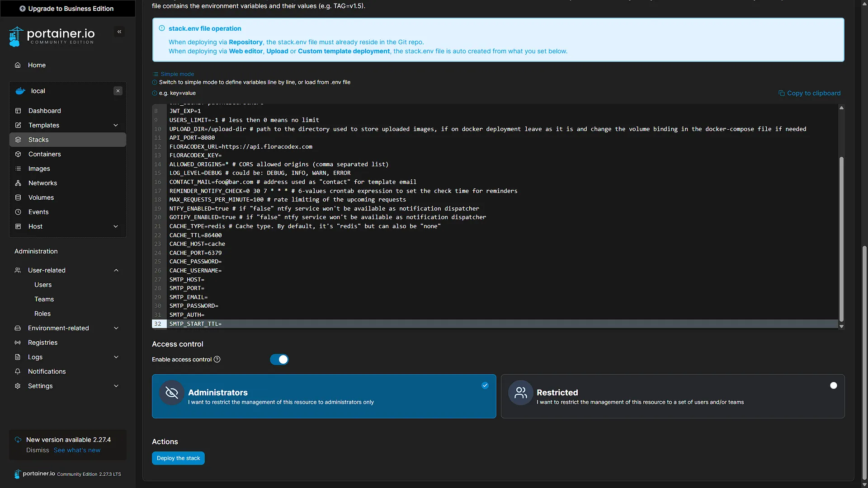This screenshot has width=868, height=488.
Task: Switch to Simple mode link
Action: click(174, 74)
